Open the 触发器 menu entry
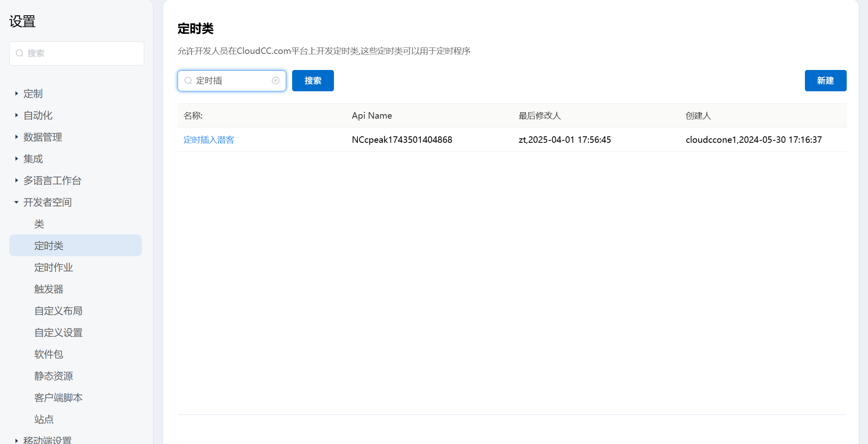 49,289
